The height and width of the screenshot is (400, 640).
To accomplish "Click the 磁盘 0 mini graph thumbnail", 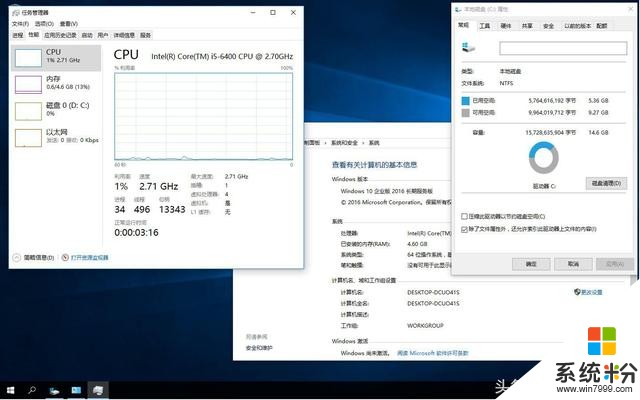I will coord(28,111).
